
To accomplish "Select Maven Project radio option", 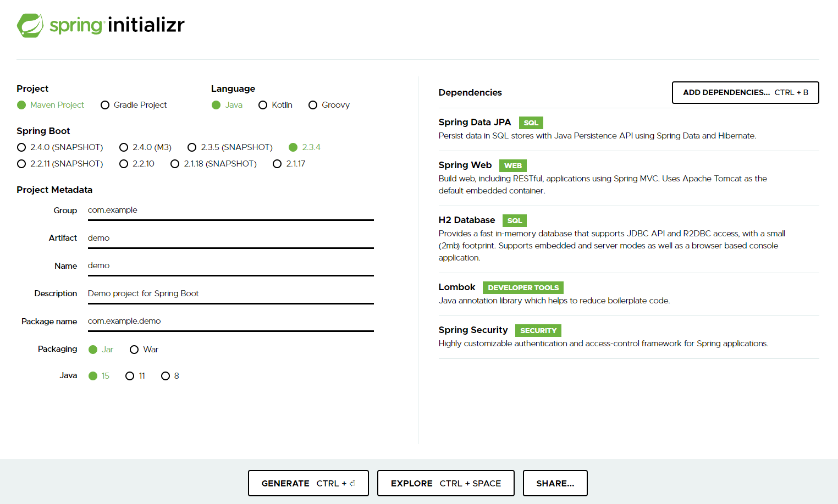I will [51, 105].
